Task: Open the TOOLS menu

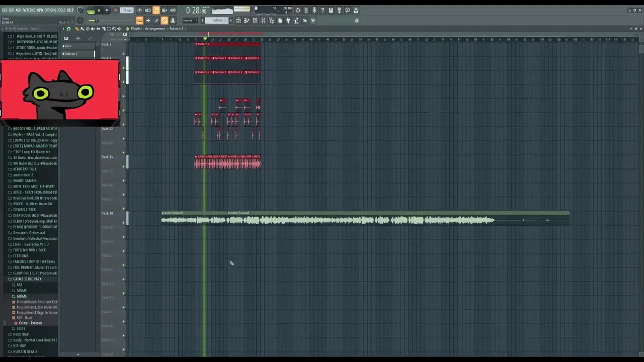Action: [x=61, y=10]
